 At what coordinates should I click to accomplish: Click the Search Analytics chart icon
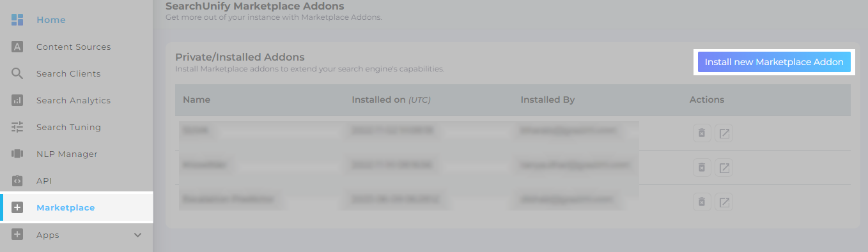17,100
